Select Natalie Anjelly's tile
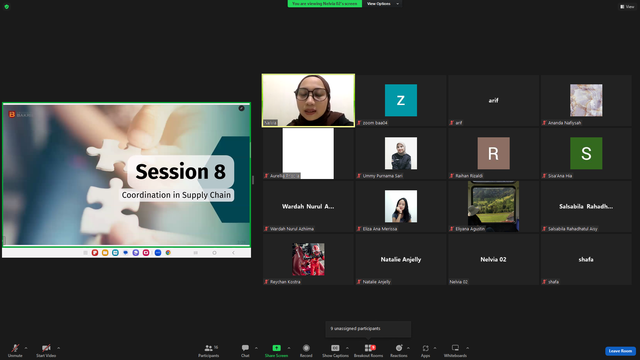640x360 pixels. click(x=401, y=260)
